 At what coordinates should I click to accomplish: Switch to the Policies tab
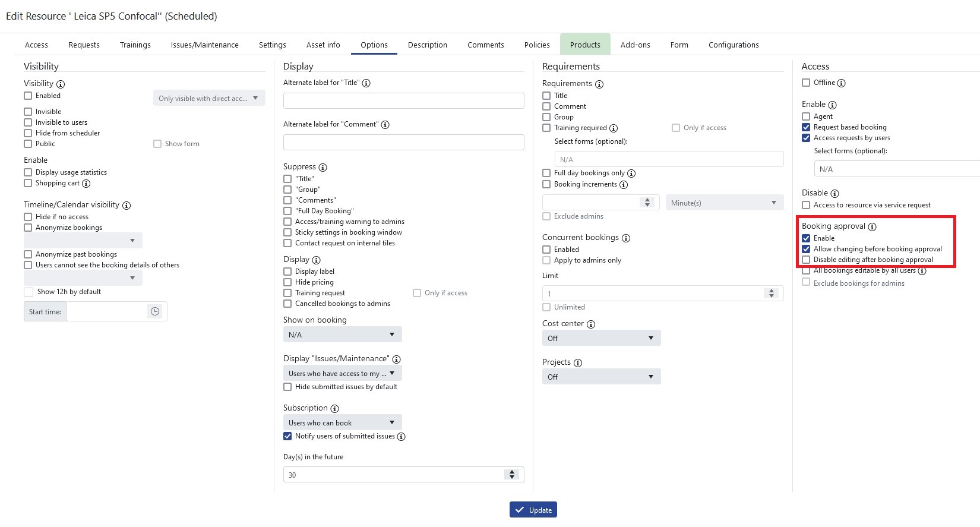(537, 45)
